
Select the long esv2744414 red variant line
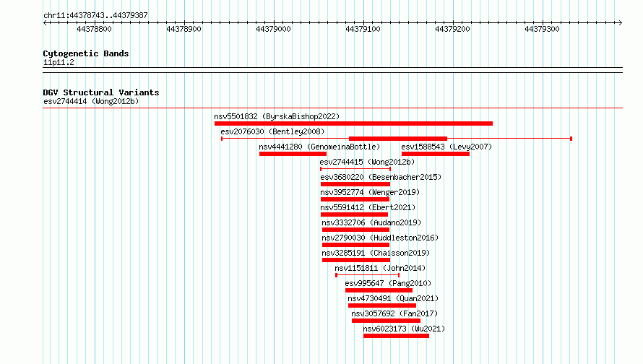(332, 108)
